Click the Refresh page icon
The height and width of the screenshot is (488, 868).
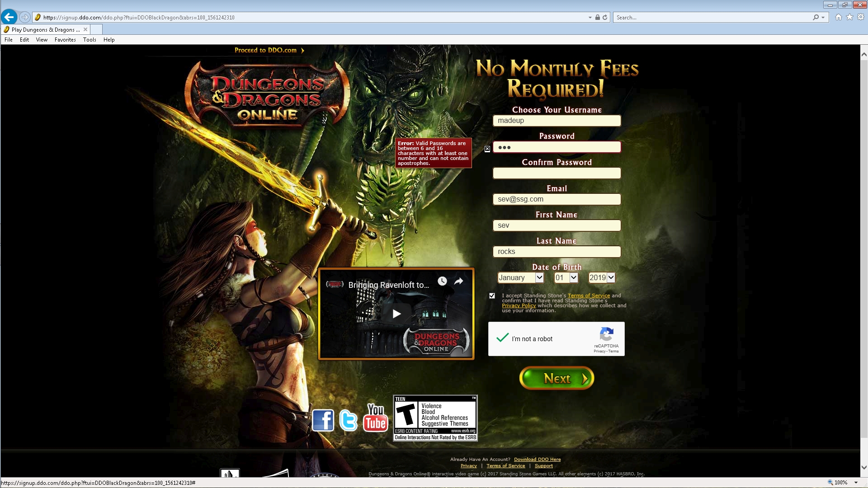(605, 17)
